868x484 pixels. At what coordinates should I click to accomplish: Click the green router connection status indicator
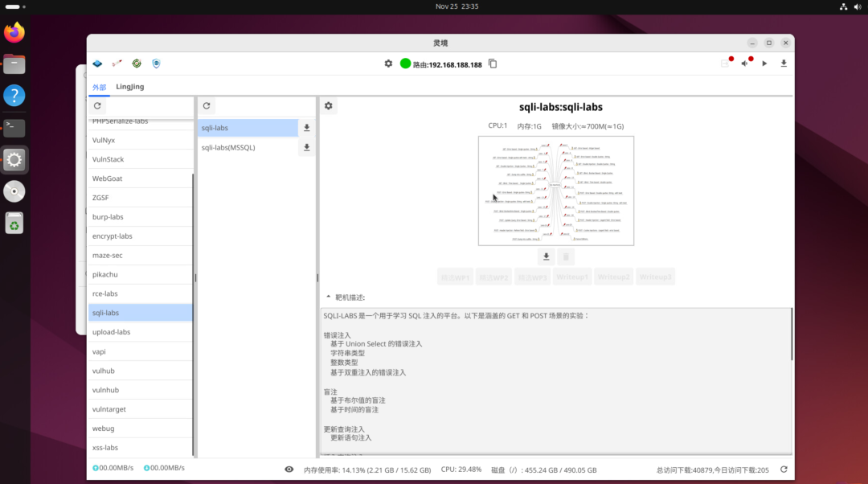405,64
